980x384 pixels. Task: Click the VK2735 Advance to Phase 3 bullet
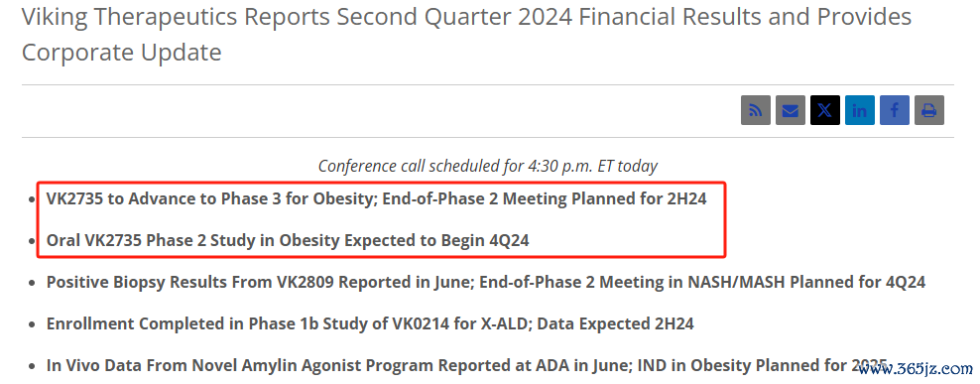[x=376, y=199]
